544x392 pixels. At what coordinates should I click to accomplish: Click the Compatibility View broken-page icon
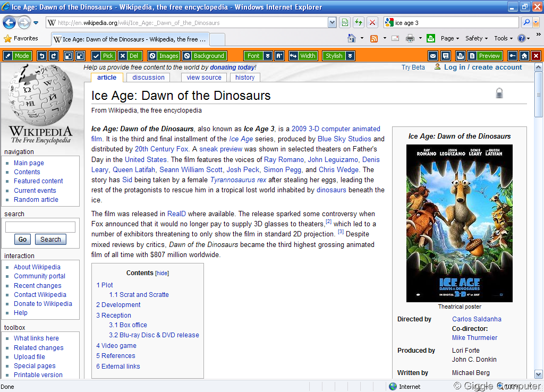[345, 23]
